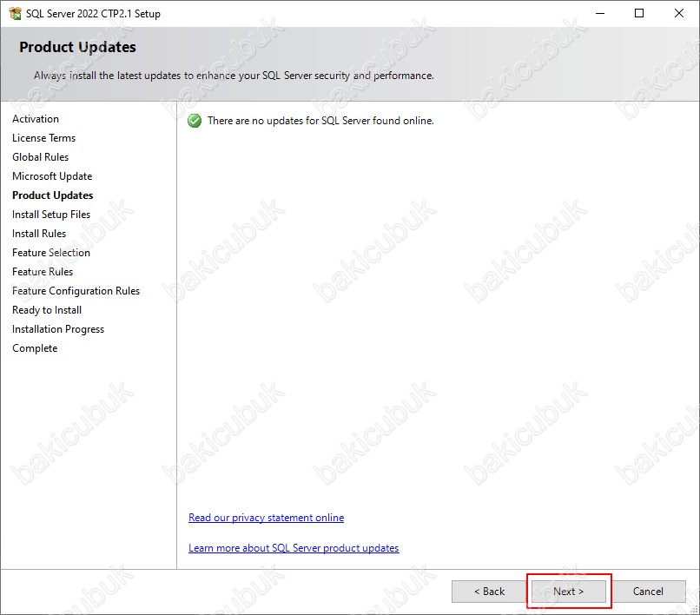
Task: Select Installation Progress step
Action: click(x=58, y=329)
